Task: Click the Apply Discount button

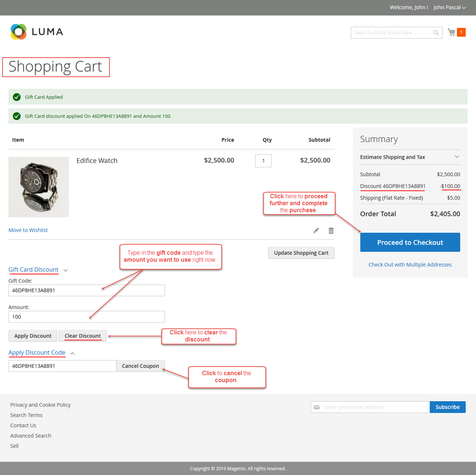Action: coord(33,336)
